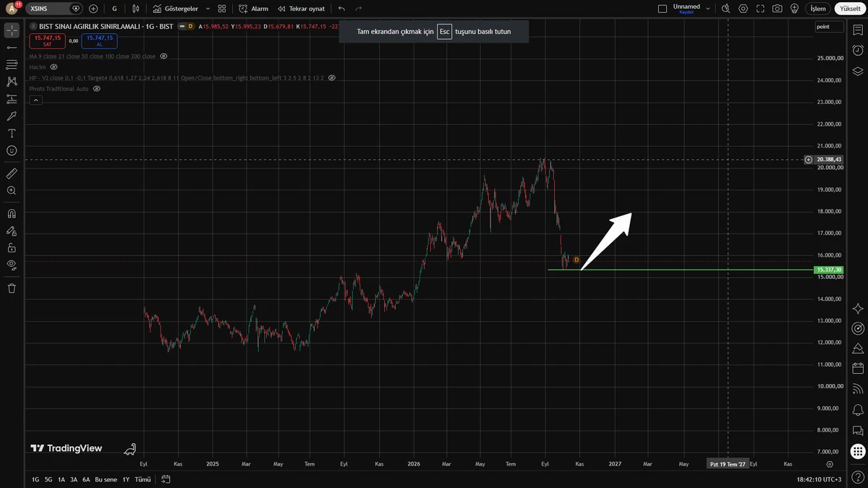Click the AL buy price button

[100, 40]
